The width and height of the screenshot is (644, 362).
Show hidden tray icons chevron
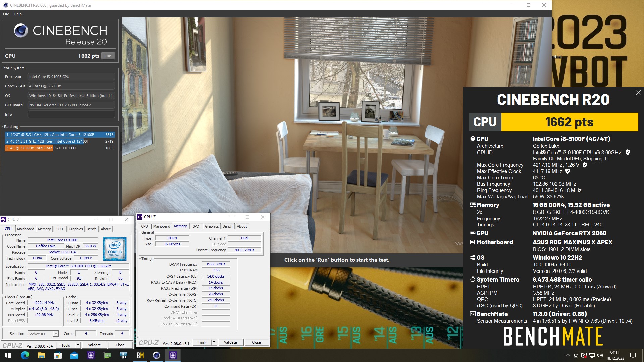568,355
